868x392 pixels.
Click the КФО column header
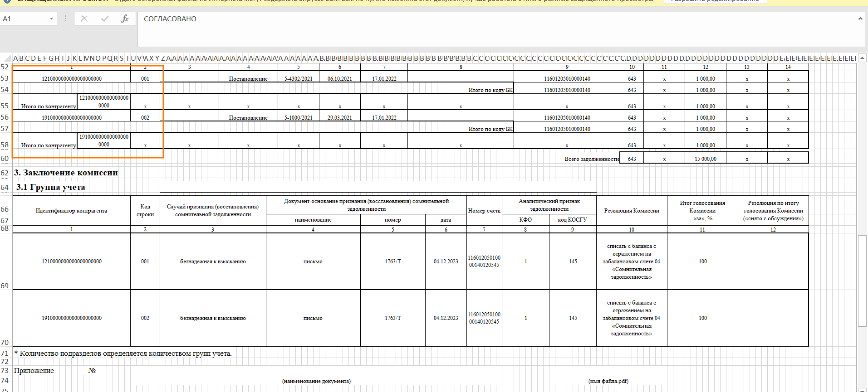tap(525, 220)
